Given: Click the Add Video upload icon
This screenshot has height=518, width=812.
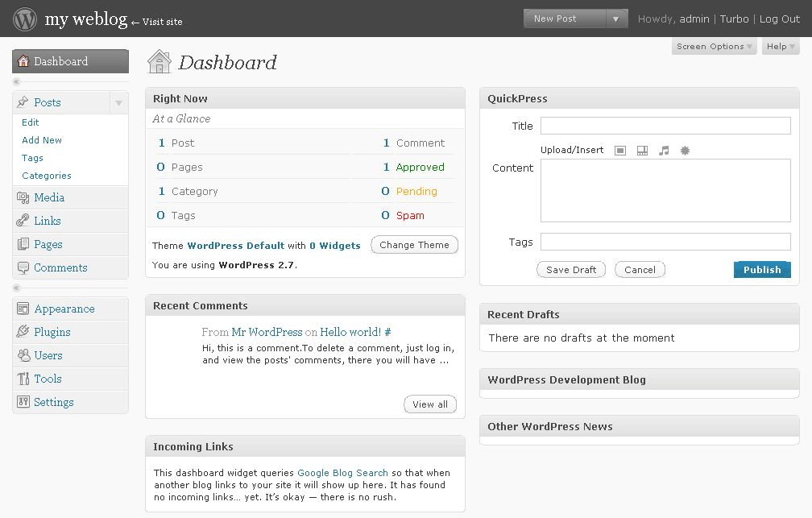Looking at the screenshot, I should point(642,151).
